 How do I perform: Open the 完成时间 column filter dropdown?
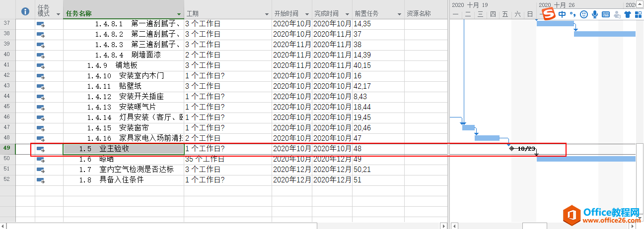347,14
